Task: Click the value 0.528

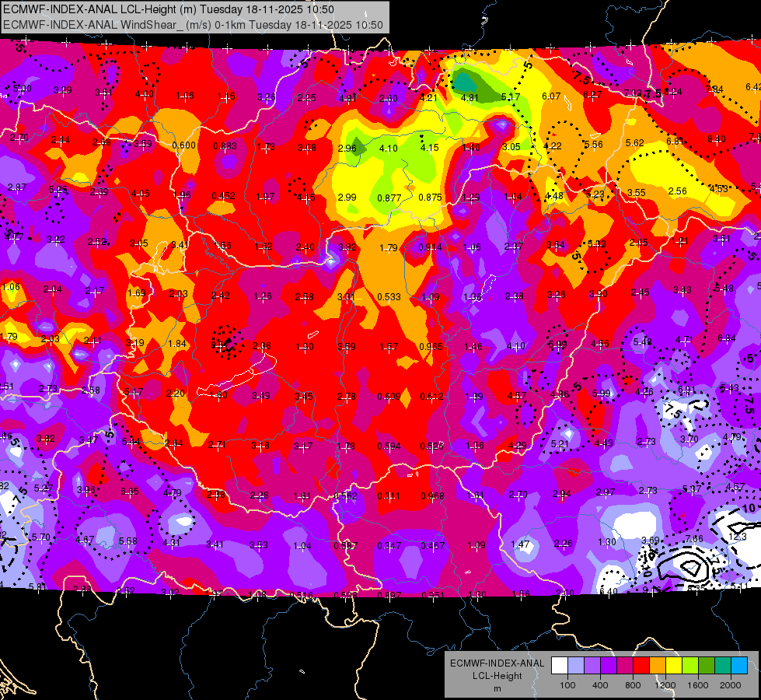Action: click(x=431, y=446)
